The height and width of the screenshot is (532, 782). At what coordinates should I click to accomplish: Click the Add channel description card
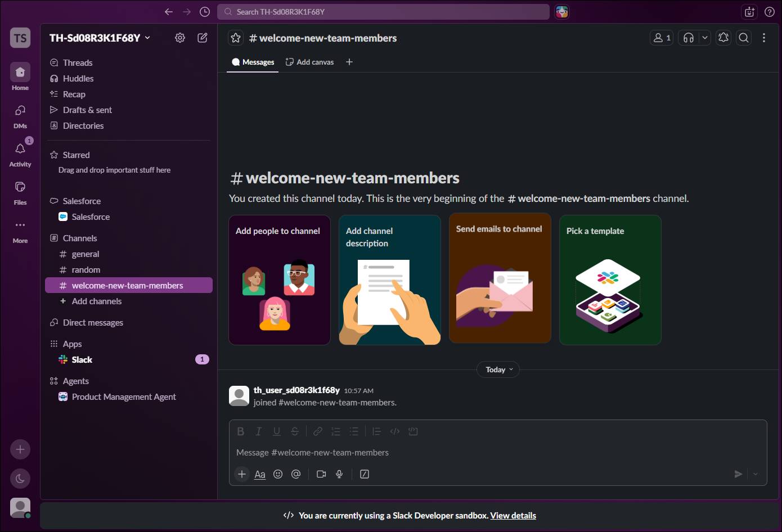click(x=390, y=280)
